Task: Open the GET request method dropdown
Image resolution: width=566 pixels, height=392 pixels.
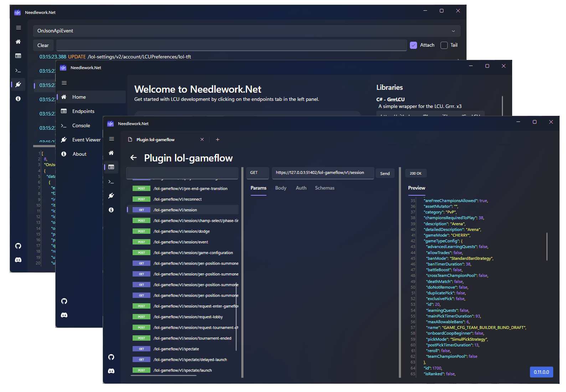Action: pos(257,173)
